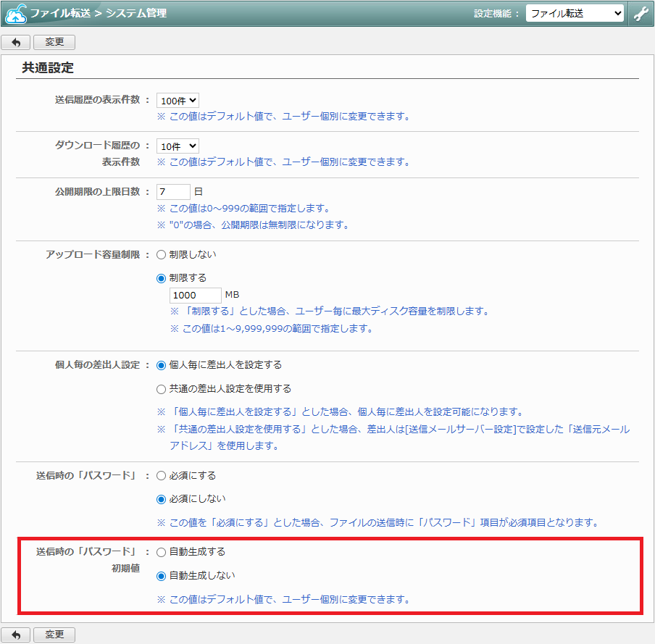Click the file transfer cloud logo icon

tap(15, 13)
